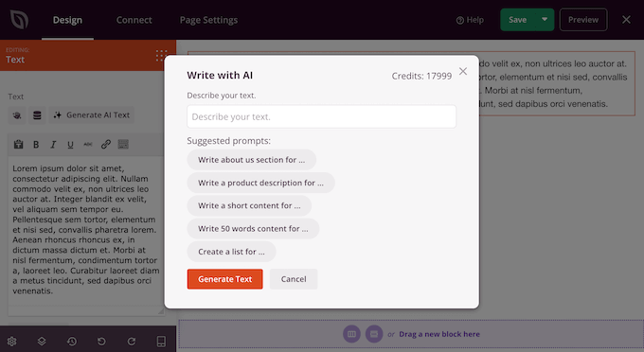Screen dimensions: 644x352
Task: Select prompt Create a list for
Action: coord(231,252)
